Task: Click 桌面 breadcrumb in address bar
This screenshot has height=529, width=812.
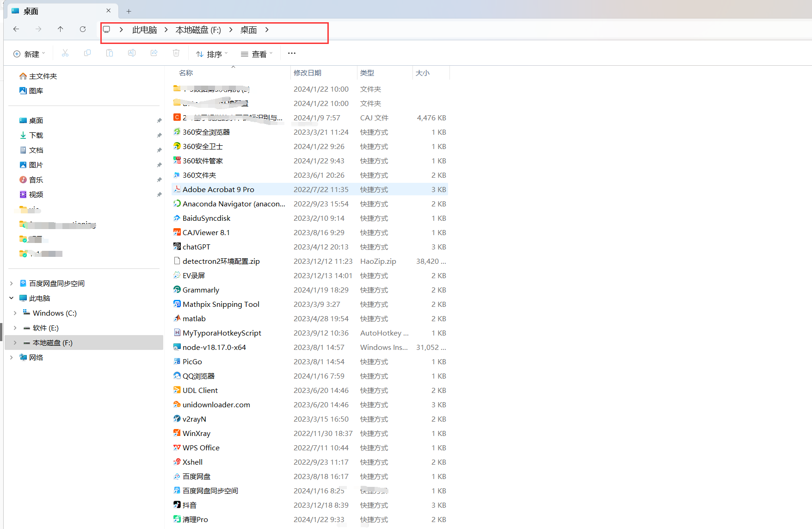Action: [248, 30]
